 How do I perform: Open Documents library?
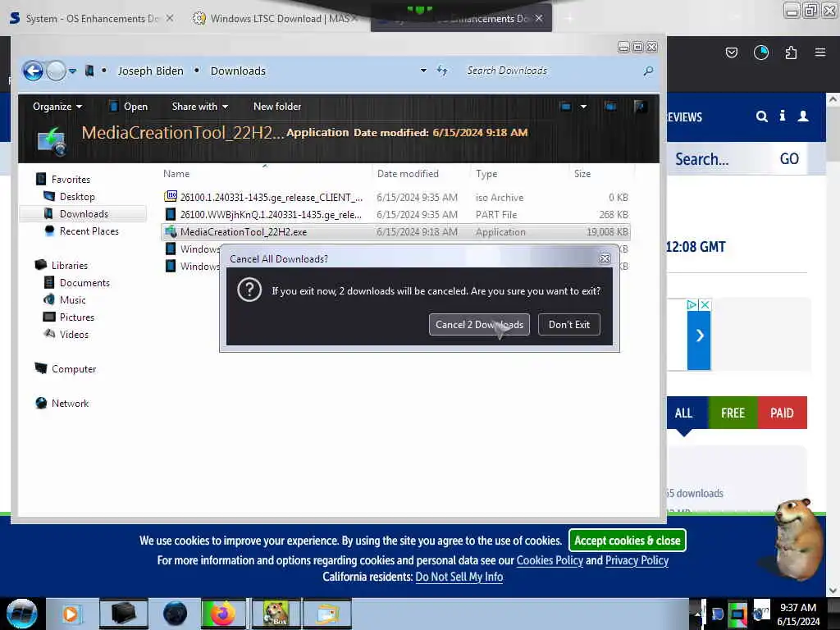[x=84, y=283]
